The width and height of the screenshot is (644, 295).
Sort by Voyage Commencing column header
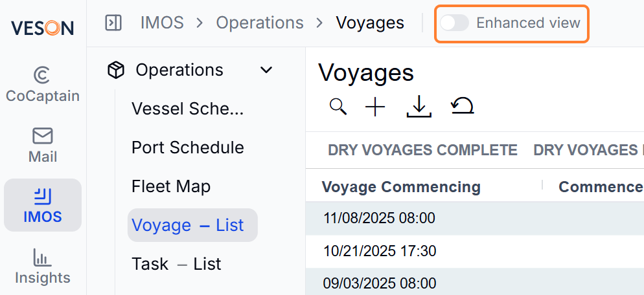tap(401, 187)
